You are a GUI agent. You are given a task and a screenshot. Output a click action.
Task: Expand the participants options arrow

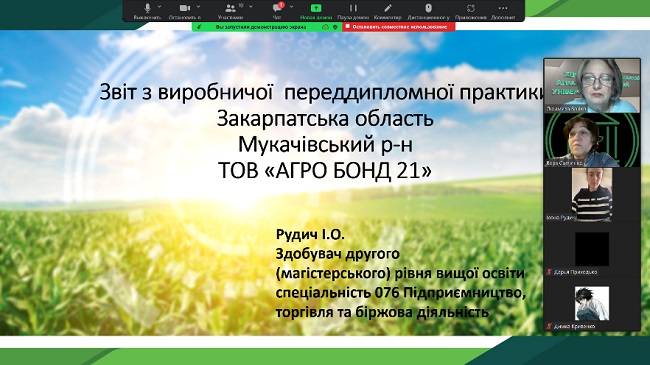click(x=251, y=7)
